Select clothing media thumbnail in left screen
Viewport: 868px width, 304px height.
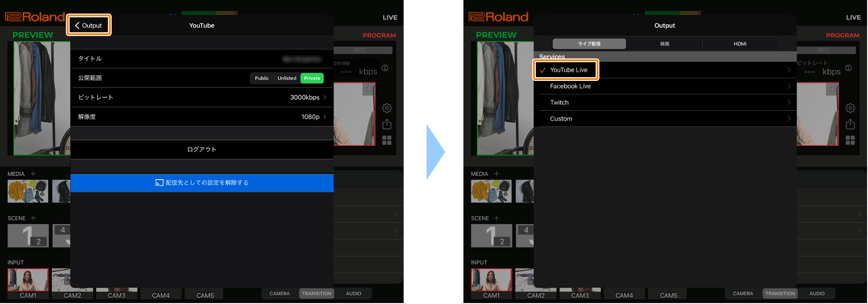point(28,191)
